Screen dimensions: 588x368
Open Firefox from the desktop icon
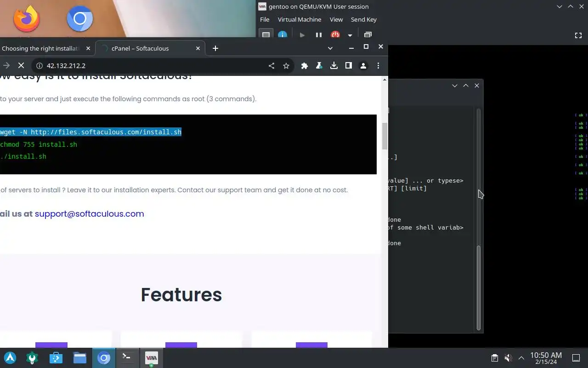tap(26, 18)
